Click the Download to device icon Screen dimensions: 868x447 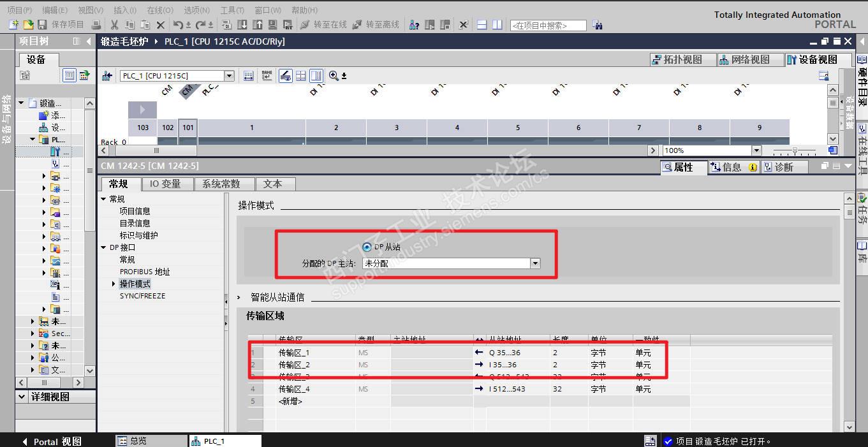[x=242, y=25]
